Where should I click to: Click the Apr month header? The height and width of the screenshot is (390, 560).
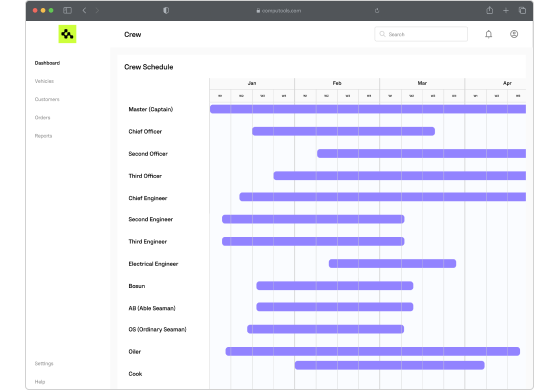click(507, 83)
